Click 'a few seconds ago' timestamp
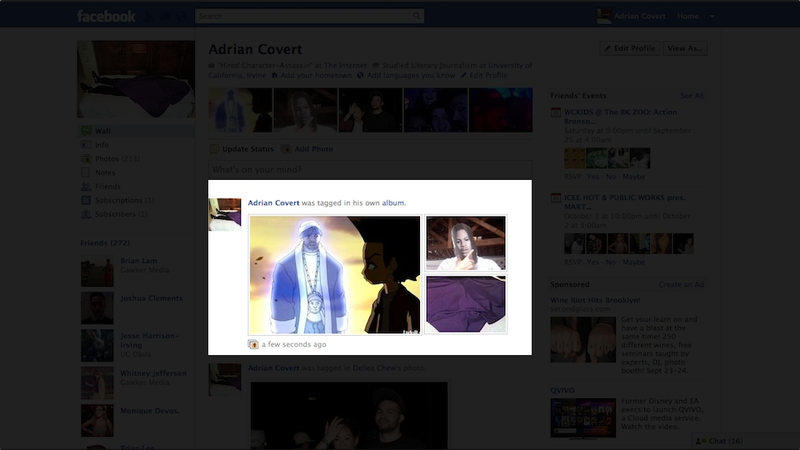The height and width of the screenshot is (450, 800). click(x=294, y=344)
